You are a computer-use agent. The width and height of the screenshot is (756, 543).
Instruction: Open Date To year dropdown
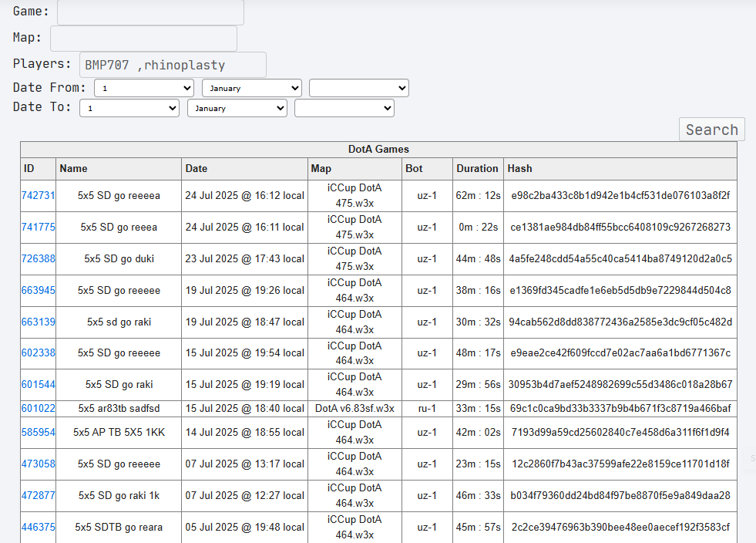coord(344,108)
